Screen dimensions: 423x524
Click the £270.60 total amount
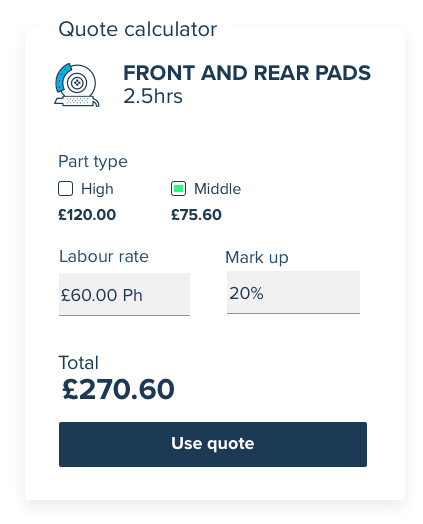(118, 389)
